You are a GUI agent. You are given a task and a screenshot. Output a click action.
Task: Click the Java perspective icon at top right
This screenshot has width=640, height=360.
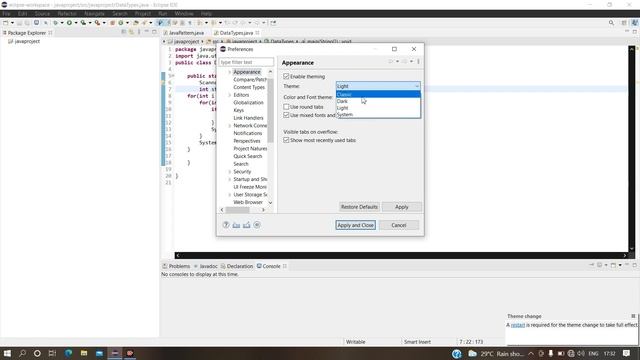coord(635,23)
